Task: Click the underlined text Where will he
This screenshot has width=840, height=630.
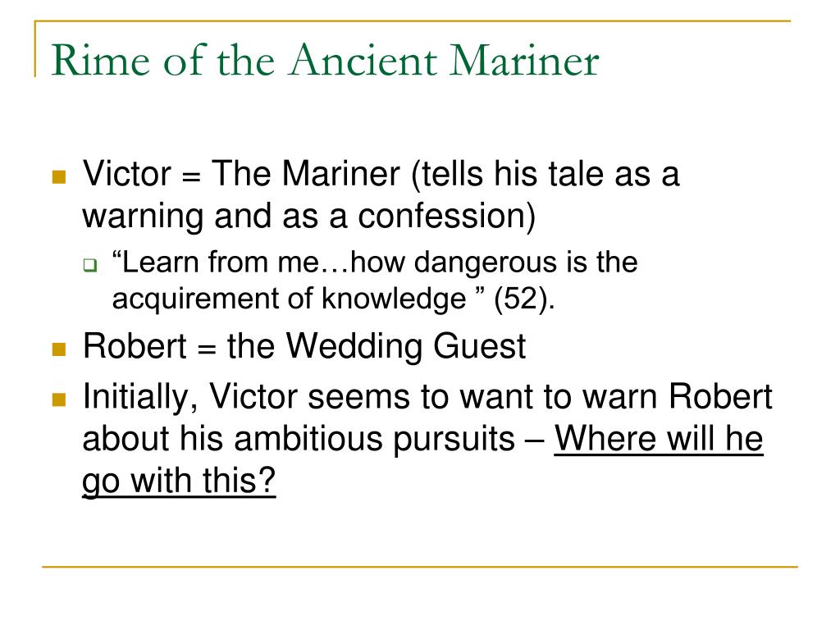Action: coord(659,438)
